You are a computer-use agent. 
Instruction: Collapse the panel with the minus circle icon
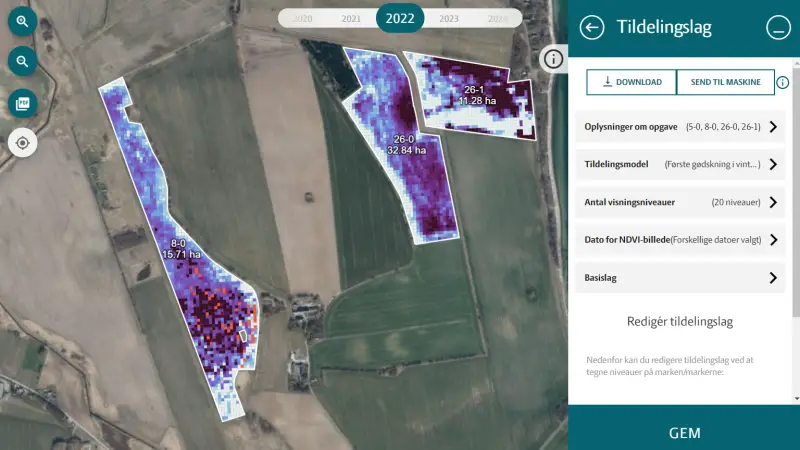coord(778,28)
